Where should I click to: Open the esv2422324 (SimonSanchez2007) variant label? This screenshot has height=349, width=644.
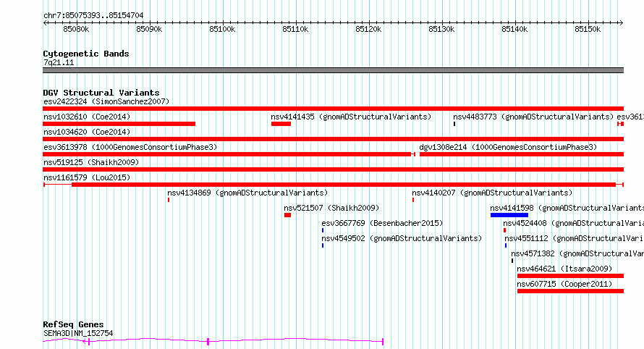pos(106,101)
